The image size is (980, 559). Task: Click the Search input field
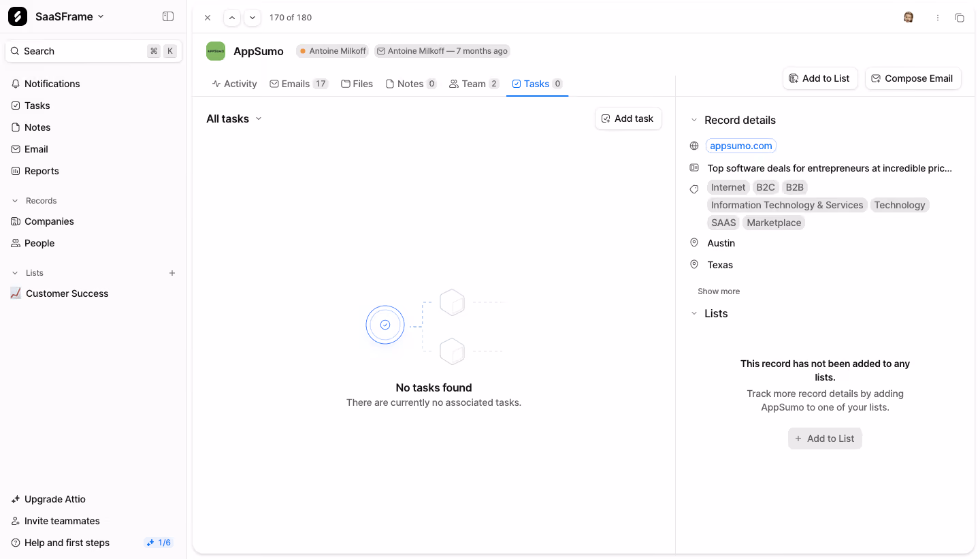tap(93, 51)
